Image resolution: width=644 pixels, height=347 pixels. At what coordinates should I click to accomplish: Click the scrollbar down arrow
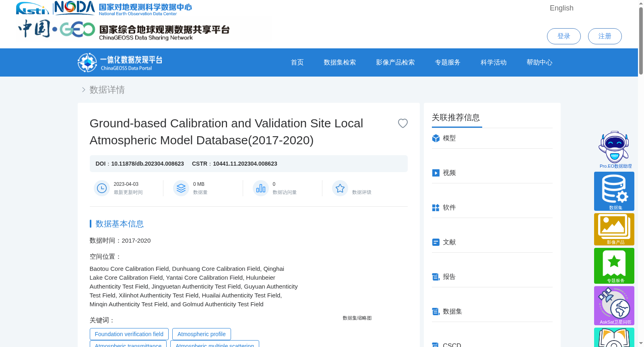click(641, 343)
